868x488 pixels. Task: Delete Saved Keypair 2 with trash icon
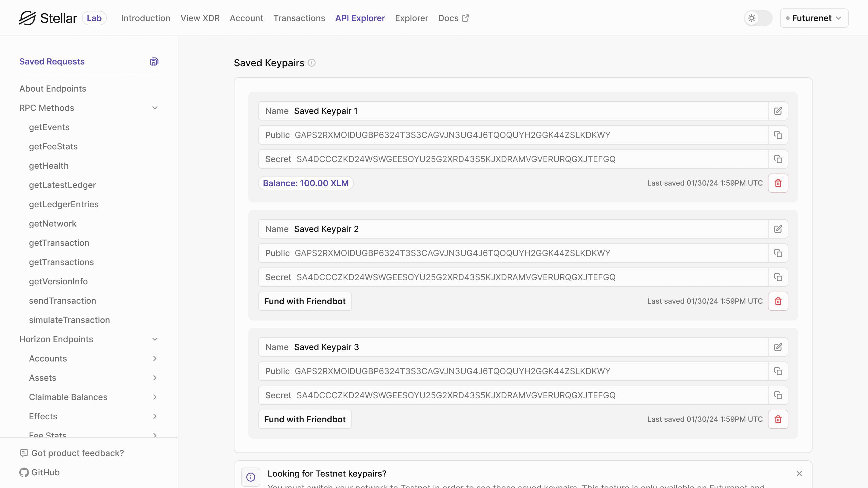pyautogui.click(x=778, y=301)
